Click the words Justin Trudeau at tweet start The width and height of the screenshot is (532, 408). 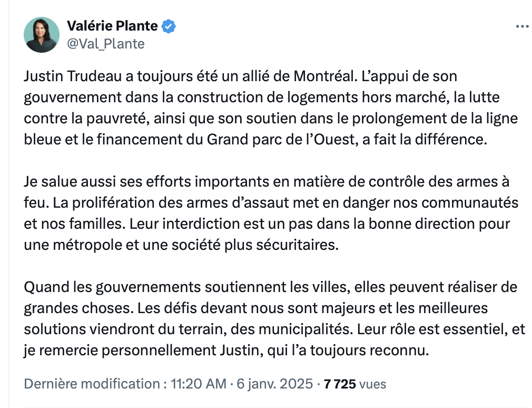pyautogui.click(x=73, y=76)
